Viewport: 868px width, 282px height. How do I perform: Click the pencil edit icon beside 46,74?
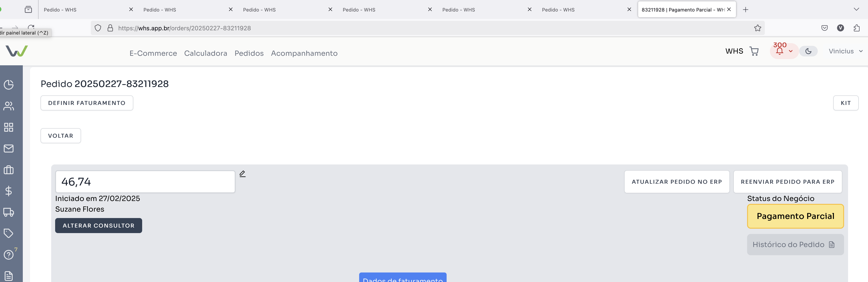pos(242,174)
